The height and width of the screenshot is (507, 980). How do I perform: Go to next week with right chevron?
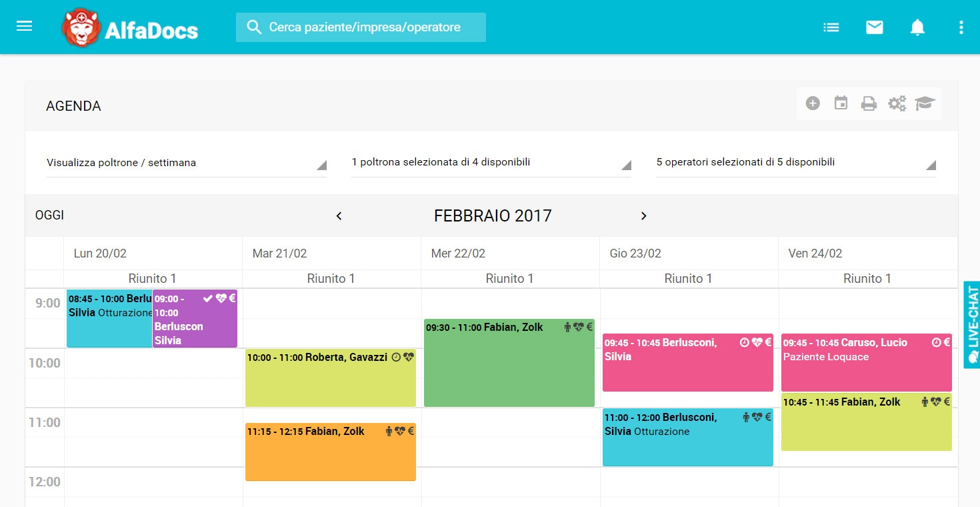tap(643, 216)
